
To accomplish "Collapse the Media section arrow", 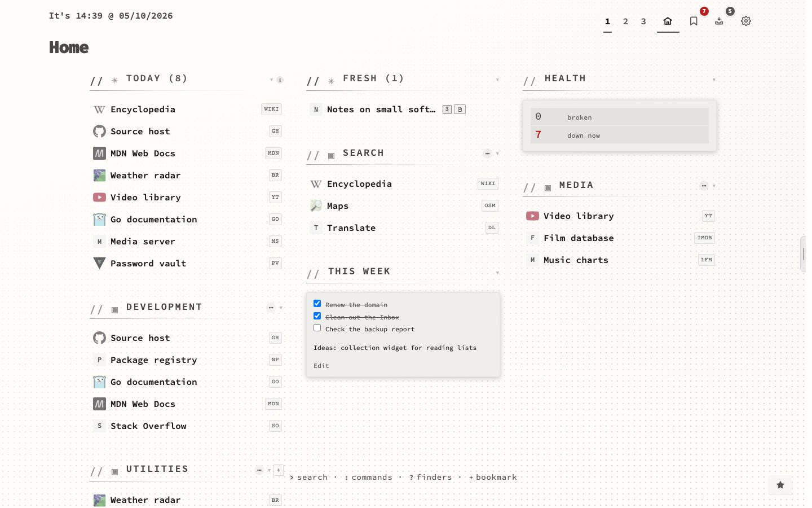I will (714, 186).
